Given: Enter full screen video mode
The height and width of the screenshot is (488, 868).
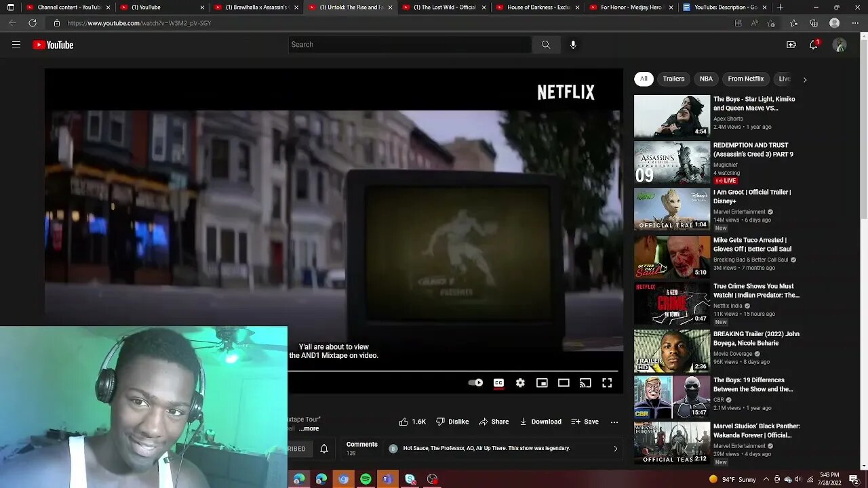Looking at the screenshot, I should pos(607,383).
